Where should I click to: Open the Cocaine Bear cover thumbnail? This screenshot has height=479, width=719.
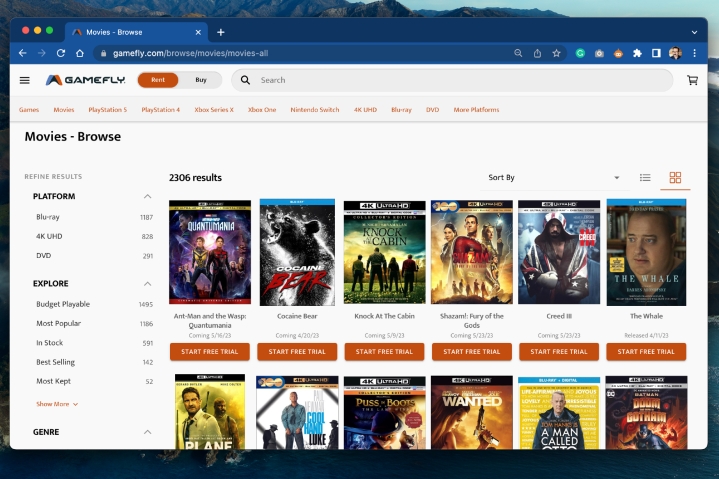pyautogui.click(x=297, y=252)
